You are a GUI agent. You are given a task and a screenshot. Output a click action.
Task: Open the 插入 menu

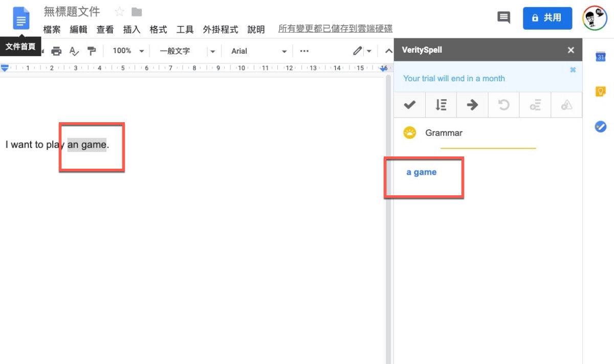[x=131, y=29]
